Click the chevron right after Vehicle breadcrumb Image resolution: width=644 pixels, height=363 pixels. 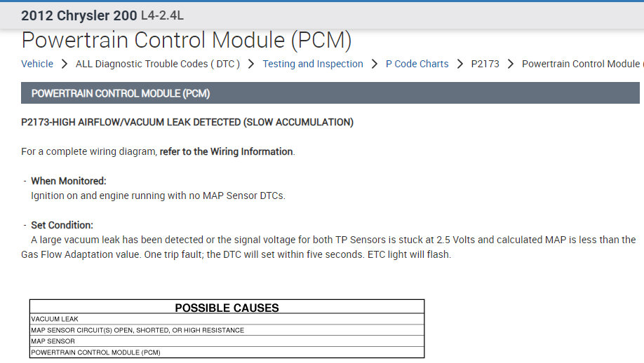point(65,64)
